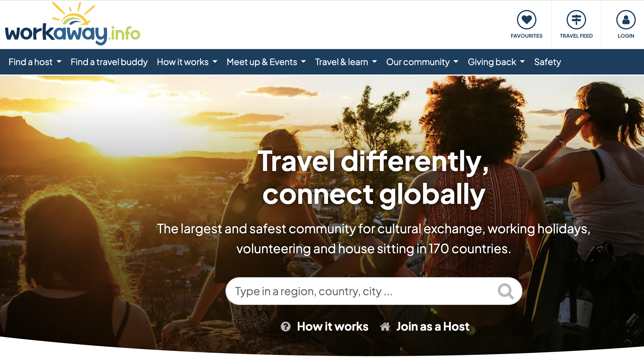Go home via the Workaway.info logo
Viewport: 644px width, 362px height.
pos(73,24)
